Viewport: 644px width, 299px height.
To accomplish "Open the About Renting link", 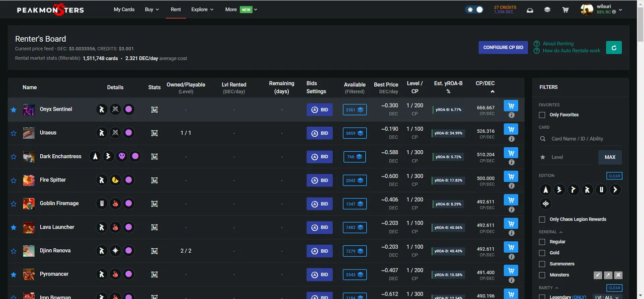I will 557,44.
